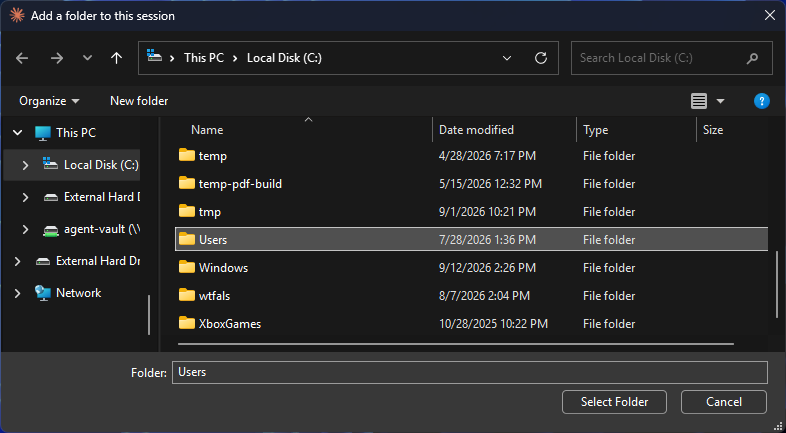Viewport: 786px width, 433px height.
Task: Select the tmp folder icon
Action: click(x=186, y=211)
